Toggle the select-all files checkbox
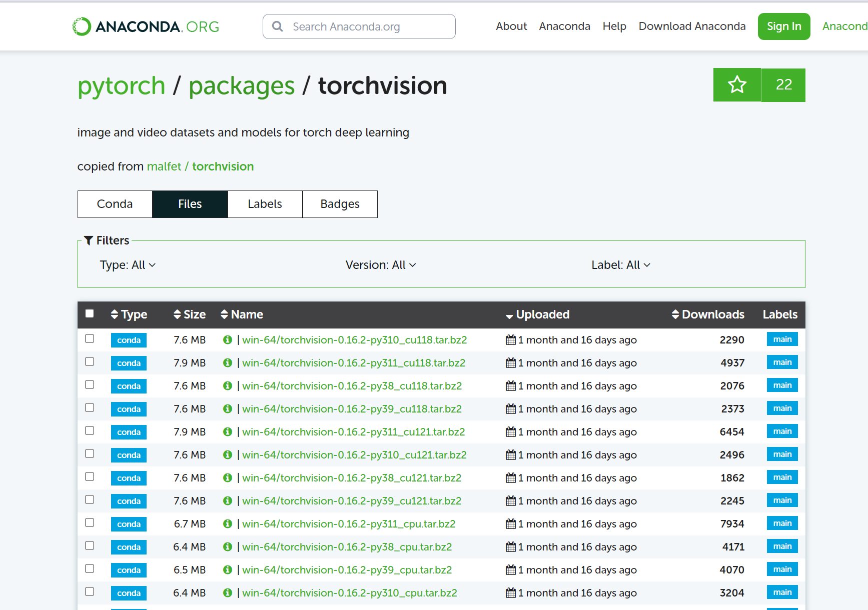This screenshot has width=868, height=610. tap(90, 313)
